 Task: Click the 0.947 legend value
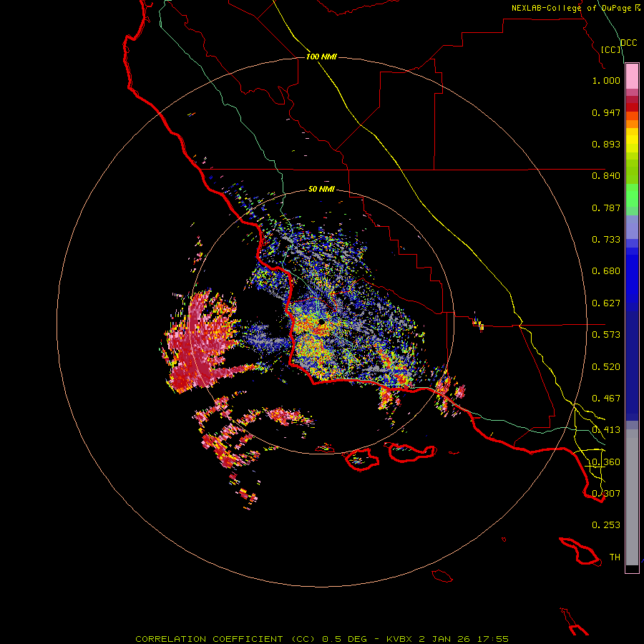606,112
